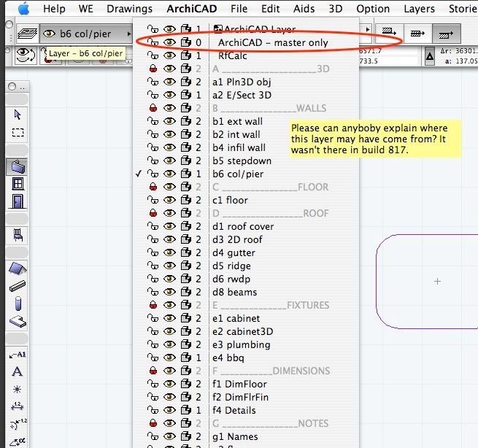Open the Option menu
478x448 pixels.
tap(373, 9)
